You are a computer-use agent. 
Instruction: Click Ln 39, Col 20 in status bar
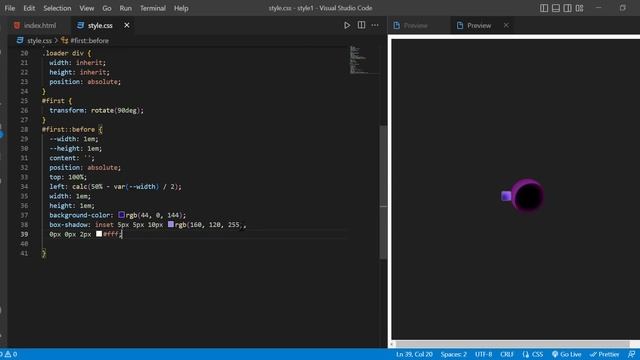click(414, 354)
